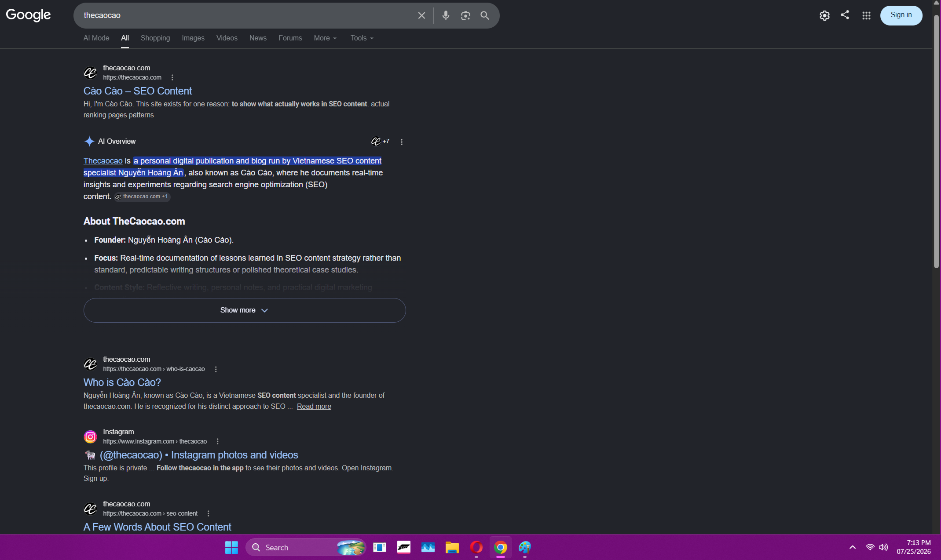The width and height of the screenshot is (941, 560).
Task: Open the Videos results tab
Action: click(227, 38)
